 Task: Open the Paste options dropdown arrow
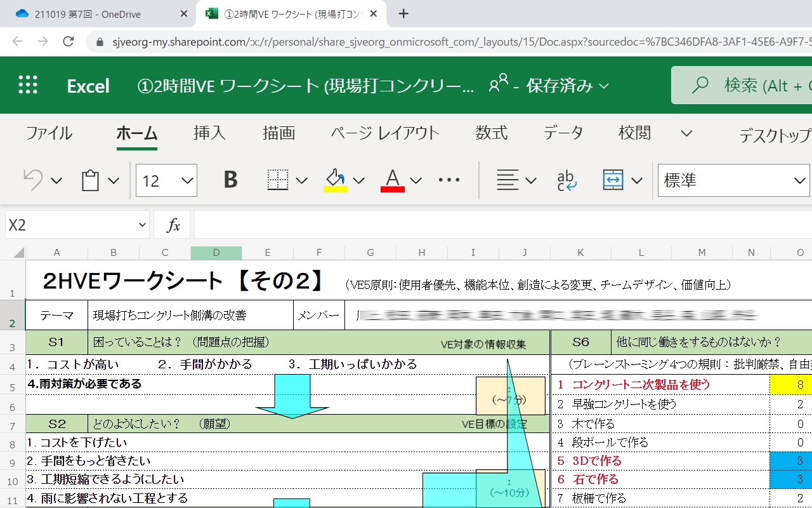pos(114,181)
